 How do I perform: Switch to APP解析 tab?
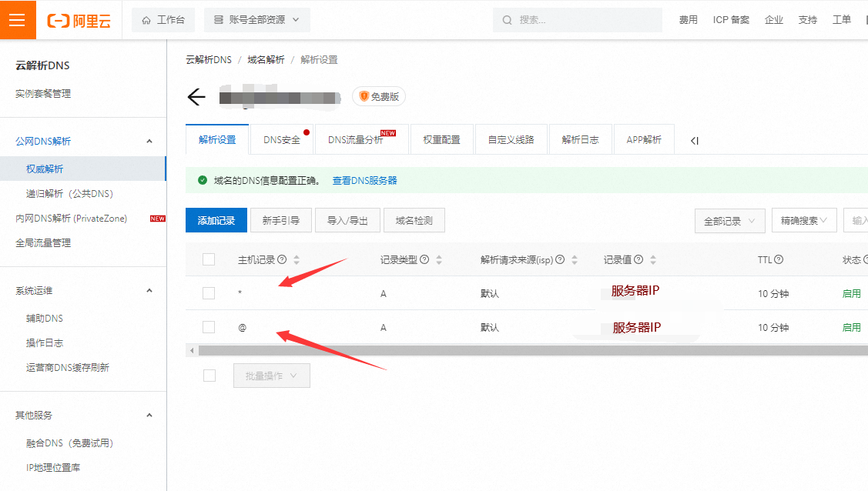[644, 140]
